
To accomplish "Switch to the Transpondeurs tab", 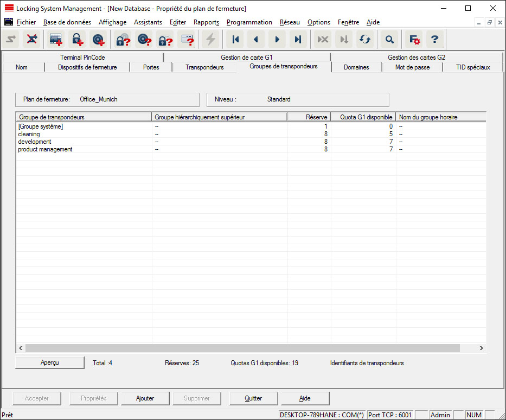I will point(204,67).
